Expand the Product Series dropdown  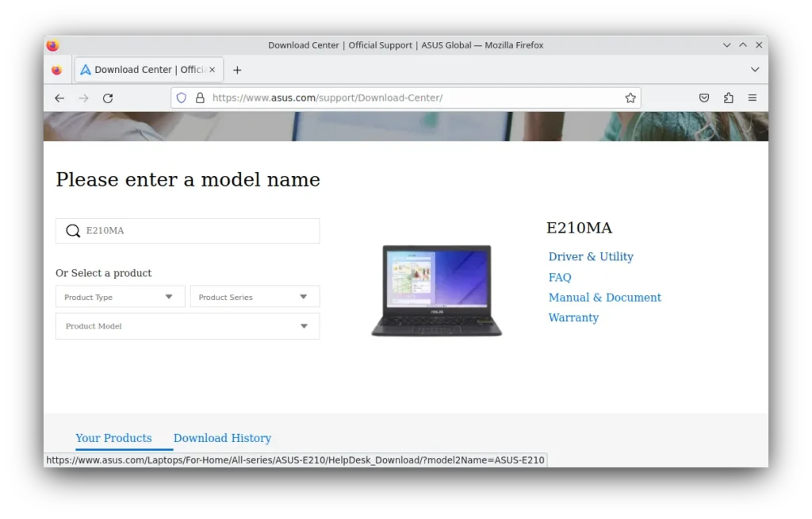tap(255, 297)
